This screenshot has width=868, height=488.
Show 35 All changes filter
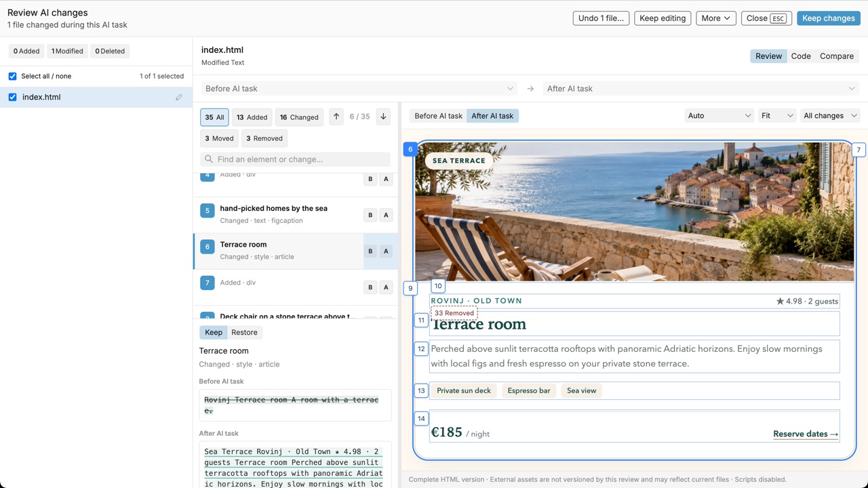coord(214,117)
